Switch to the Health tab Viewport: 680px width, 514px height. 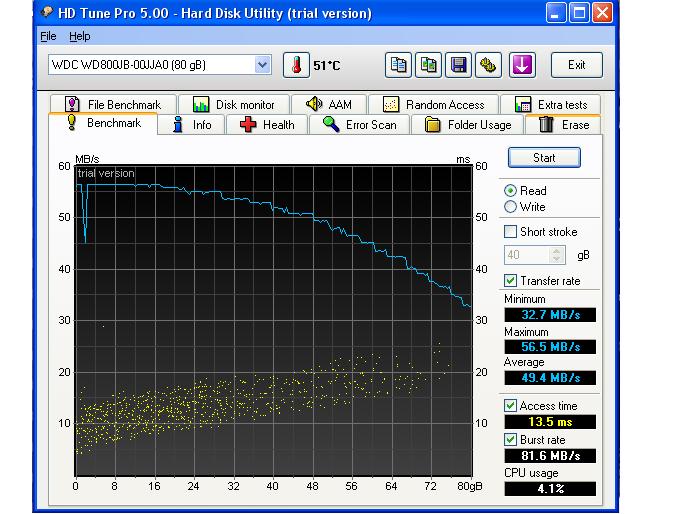(267, 125)
